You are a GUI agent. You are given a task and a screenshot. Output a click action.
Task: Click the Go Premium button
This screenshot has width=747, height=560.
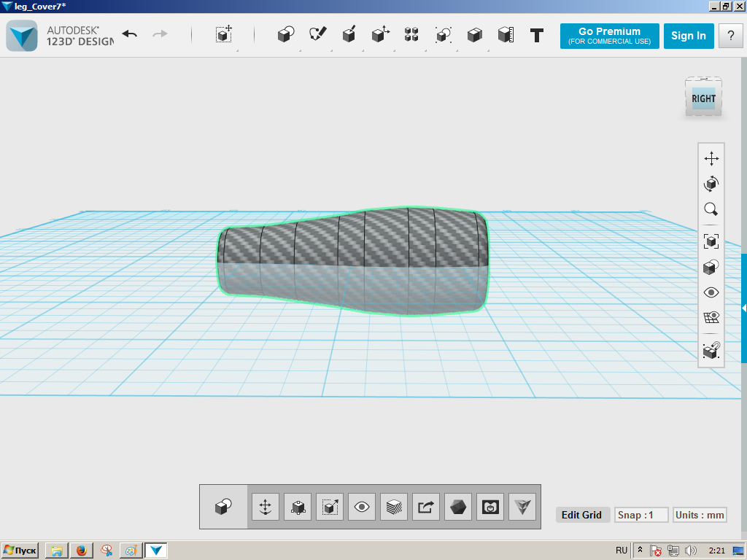click(609, 36)
